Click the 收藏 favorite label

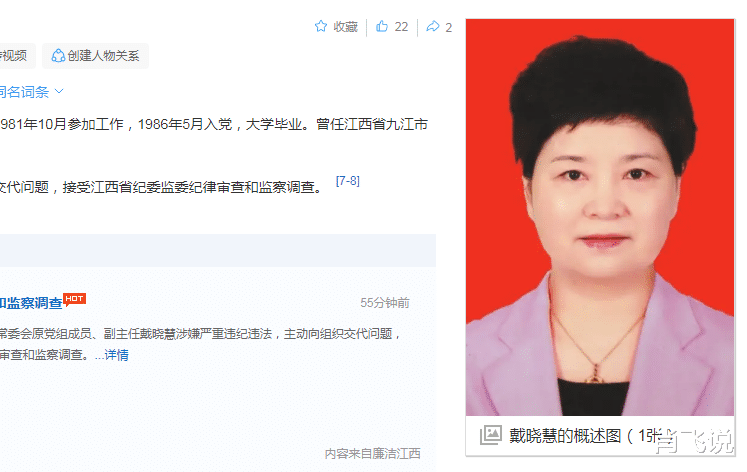[345, 27]
